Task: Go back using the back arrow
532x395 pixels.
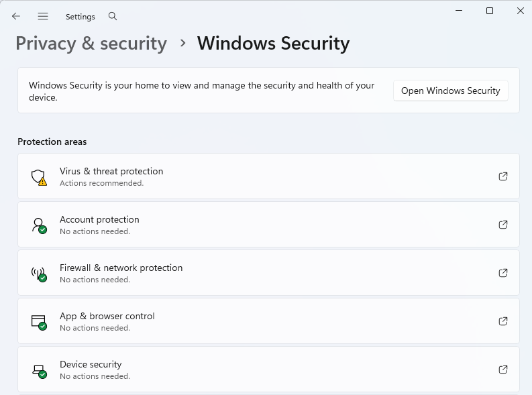Action: [x=16, y=16]
